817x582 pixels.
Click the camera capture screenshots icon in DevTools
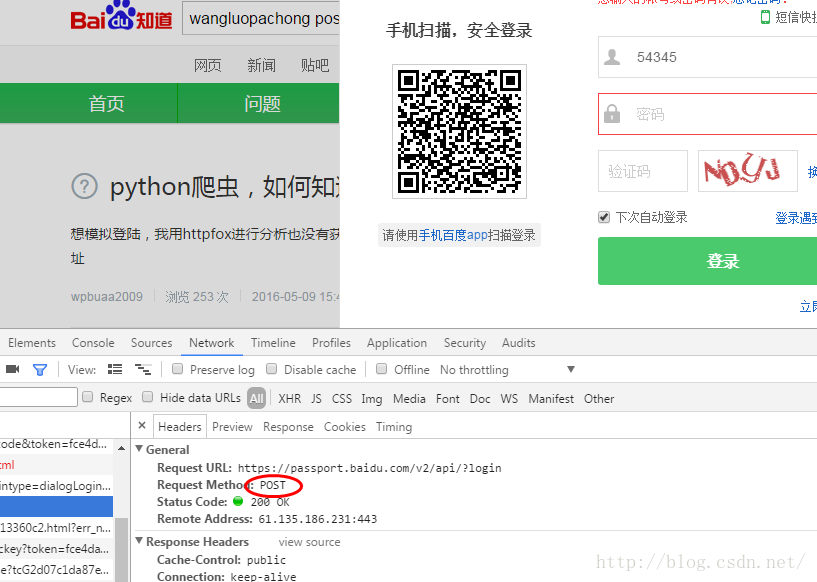[x=13, y=369]
